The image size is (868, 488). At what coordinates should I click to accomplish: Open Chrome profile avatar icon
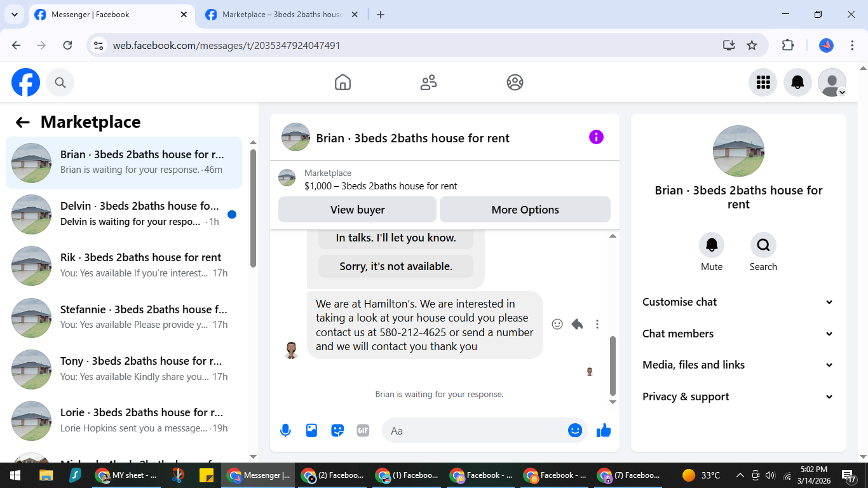click(x=826, y=45)
